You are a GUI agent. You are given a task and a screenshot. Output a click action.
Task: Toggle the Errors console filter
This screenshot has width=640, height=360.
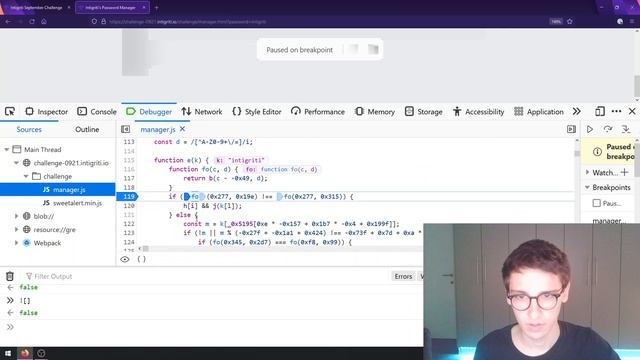click(x=403, y=276)
